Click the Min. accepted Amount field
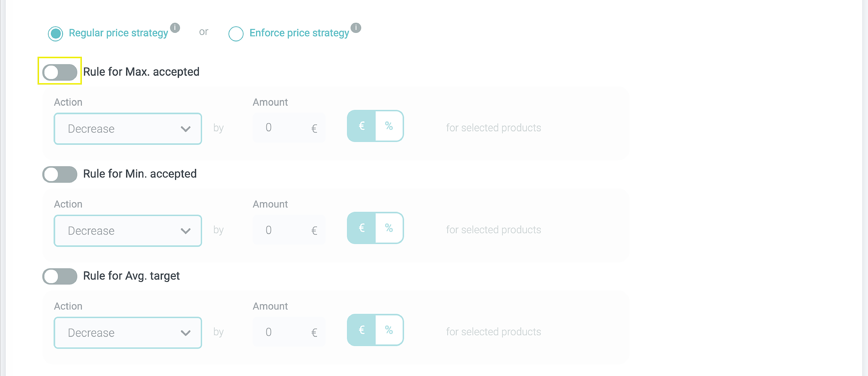Image resolution: width=868 pixels, height=376 pixels. pos(285,230)
